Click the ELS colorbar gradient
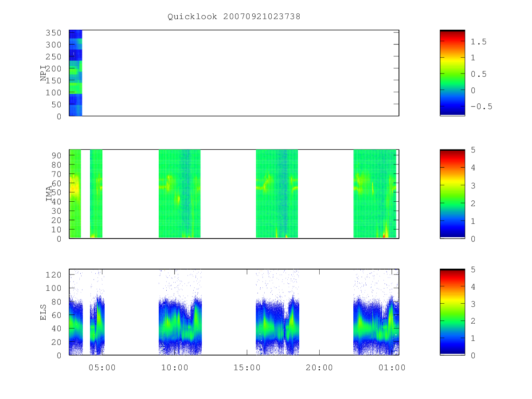 (x=452, y=312)
